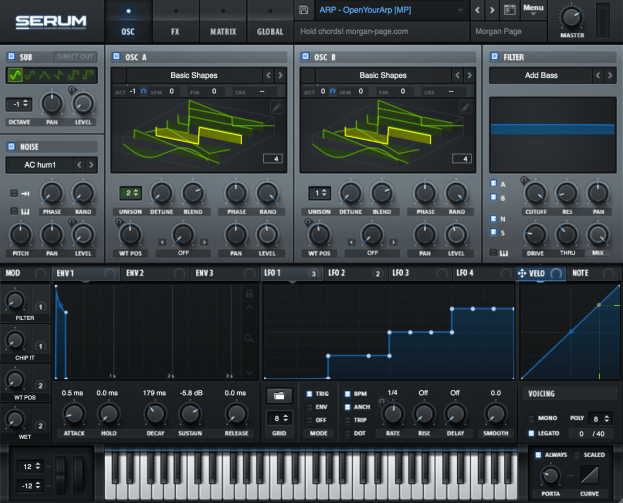Adjust the envelope ATTACK knob

[74, 414]
